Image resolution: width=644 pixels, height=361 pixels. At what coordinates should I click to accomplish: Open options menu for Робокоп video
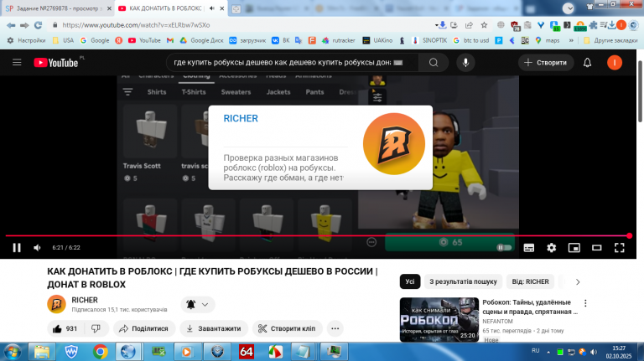click(x=585, y=303)
